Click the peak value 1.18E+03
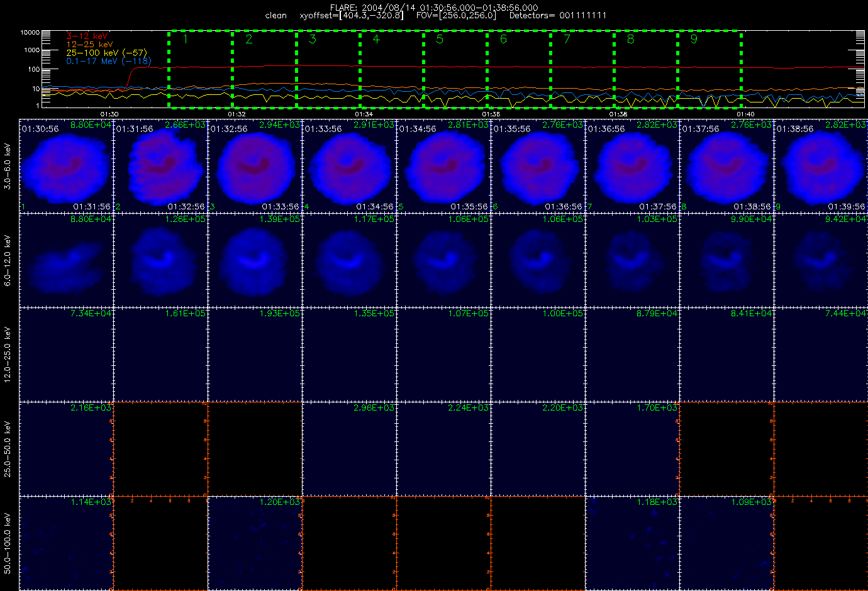The image size is (868, 591). tap(657, 502)
